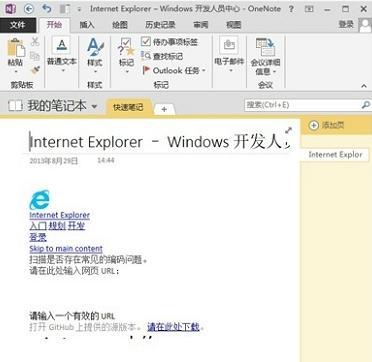Viewport: 372px width, 362px height.
Task: Expand the 样式 Styles dropdown arrow
Action: (x=95, y=71)
